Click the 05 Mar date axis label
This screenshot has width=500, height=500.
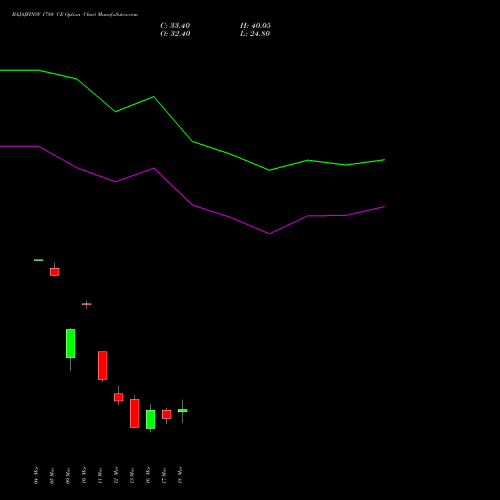52,475
